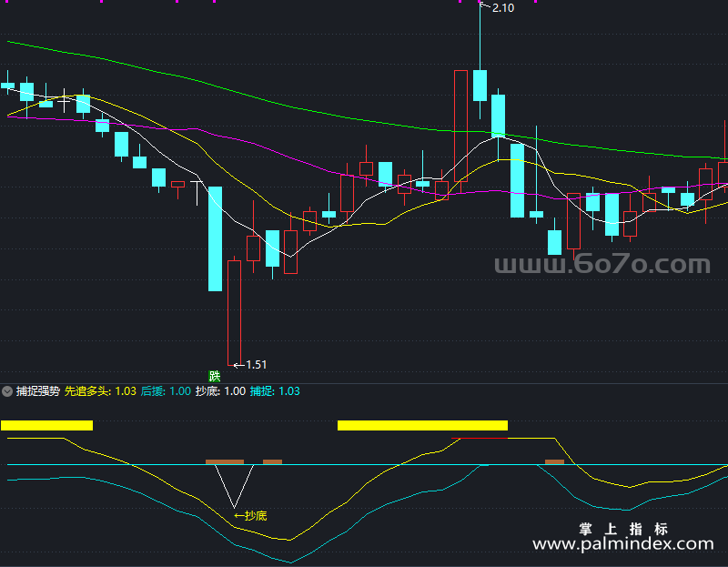The width and height of the screenshot is (728, 567).
Task: Click the 捕捉: 1.03 indicator value
Action: (275, 391)
